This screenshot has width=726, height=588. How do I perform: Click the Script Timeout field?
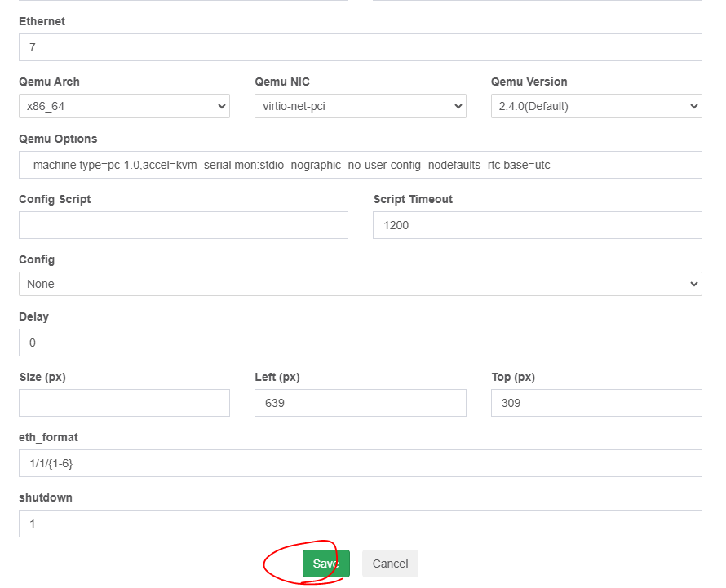click(x=537, y=225)
